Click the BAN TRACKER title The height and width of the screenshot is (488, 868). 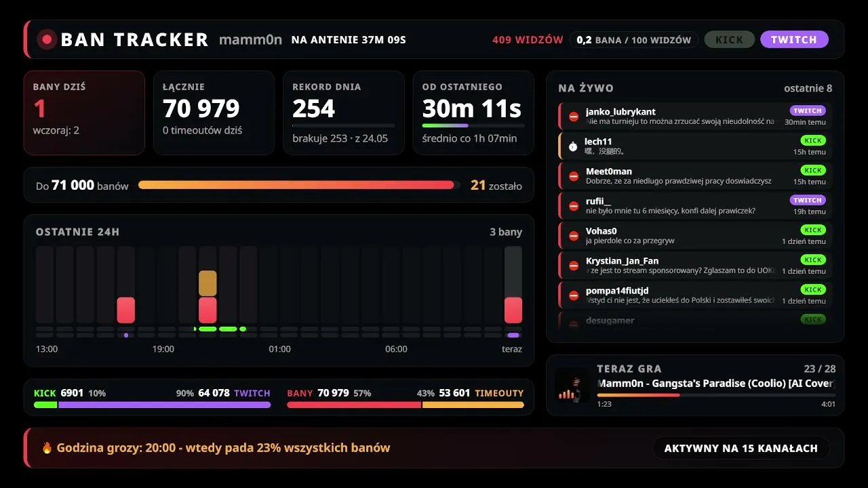(134, 40)
